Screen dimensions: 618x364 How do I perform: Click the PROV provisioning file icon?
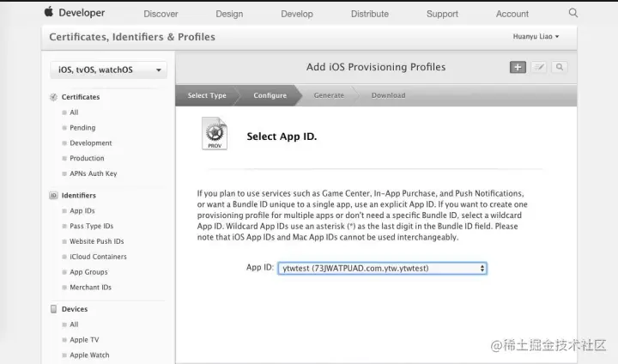click(215, 133)
